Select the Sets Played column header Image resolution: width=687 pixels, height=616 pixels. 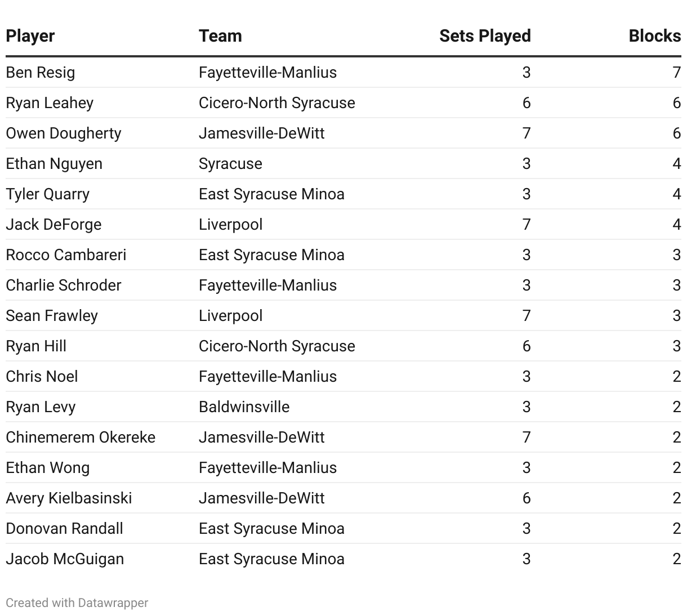click(x=485, y=36)
